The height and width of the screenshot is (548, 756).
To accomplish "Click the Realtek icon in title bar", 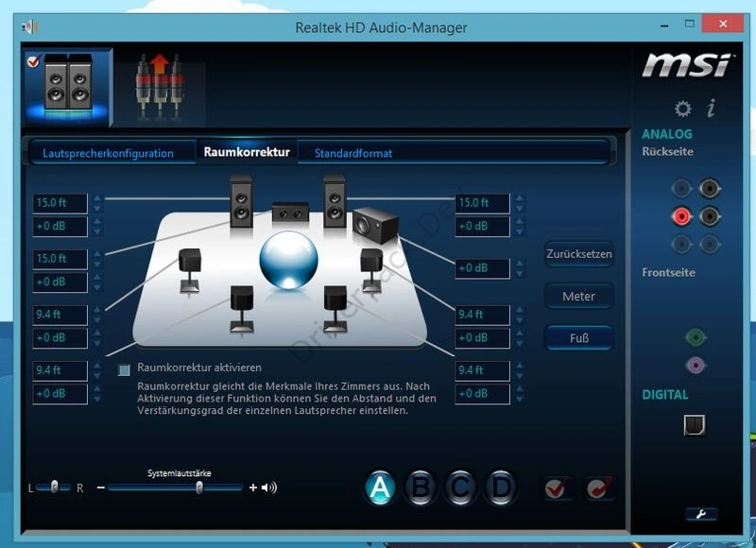I will pos(30,26).
